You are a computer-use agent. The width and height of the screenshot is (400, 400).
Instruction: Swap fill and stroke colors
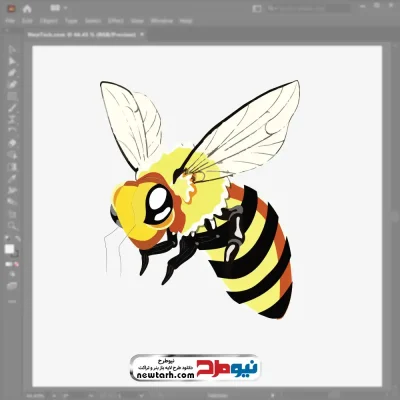pos(18,239)
